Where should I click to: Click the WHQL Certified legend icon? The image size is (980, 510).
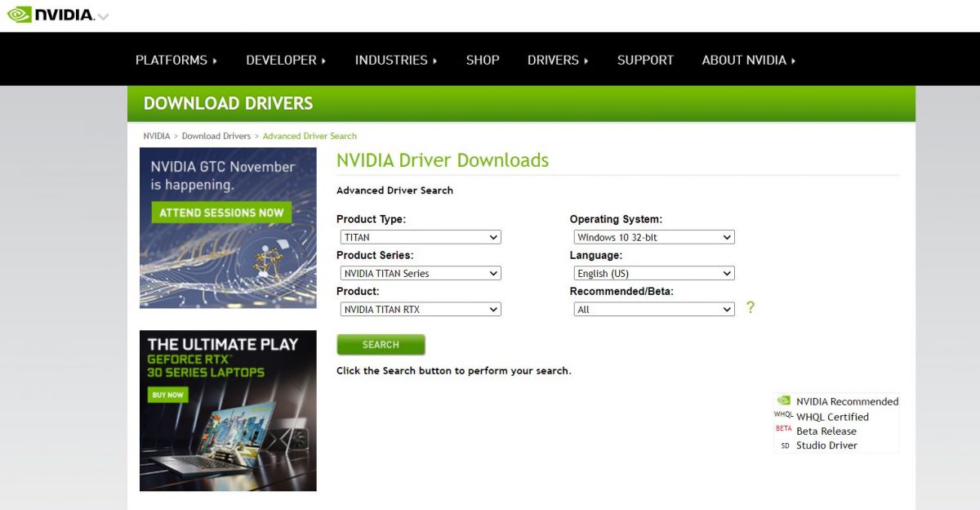[x=783, y=415]
